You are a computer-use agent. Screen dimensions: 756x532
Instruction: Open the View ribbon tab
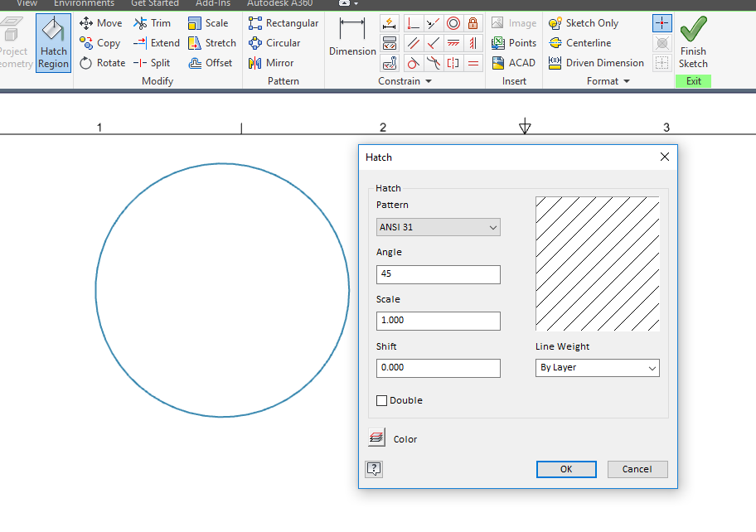27,3
